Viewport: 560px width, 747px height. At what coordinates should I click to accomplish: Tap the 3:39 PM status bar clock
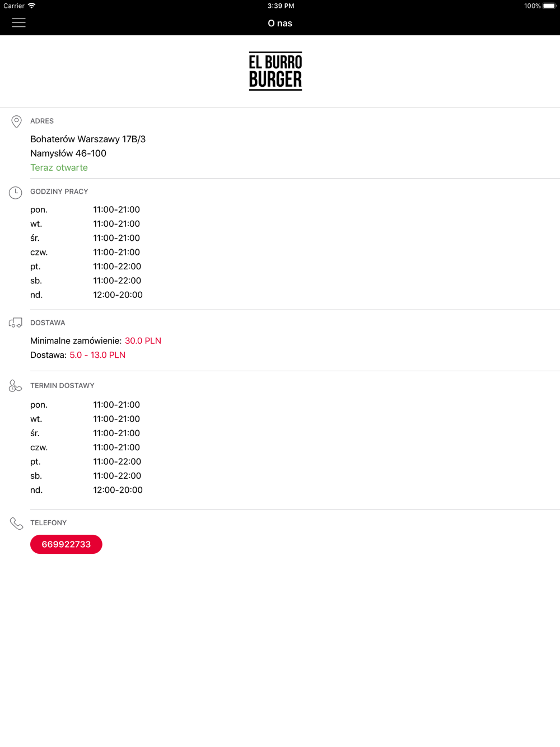pyautogui.click(x=281, y=6)
